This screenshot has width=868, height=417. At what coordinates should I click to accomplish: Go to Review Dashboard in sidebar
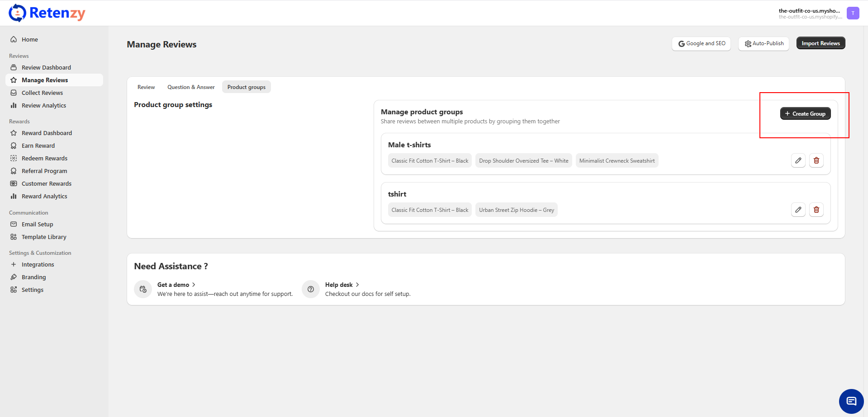46,67
